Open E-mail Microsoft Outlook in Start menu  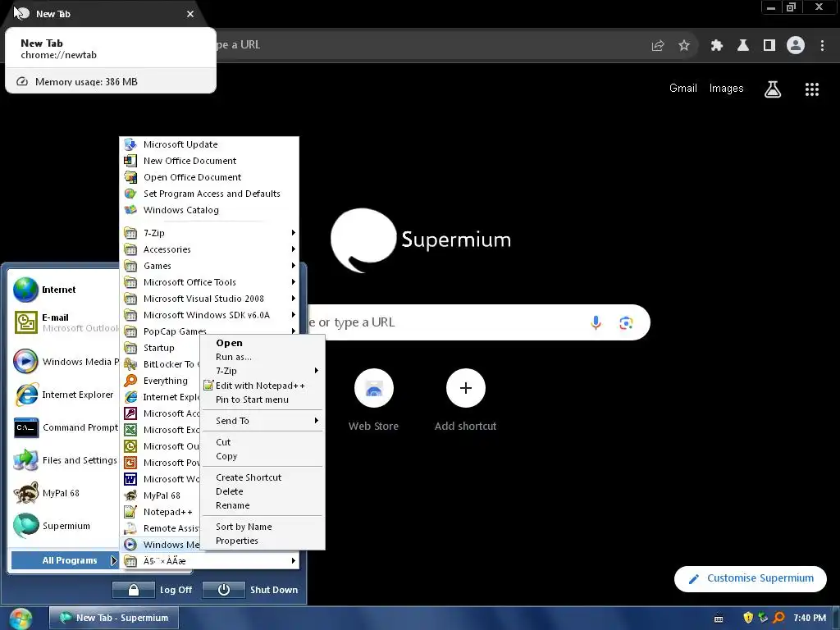point(64,322)
